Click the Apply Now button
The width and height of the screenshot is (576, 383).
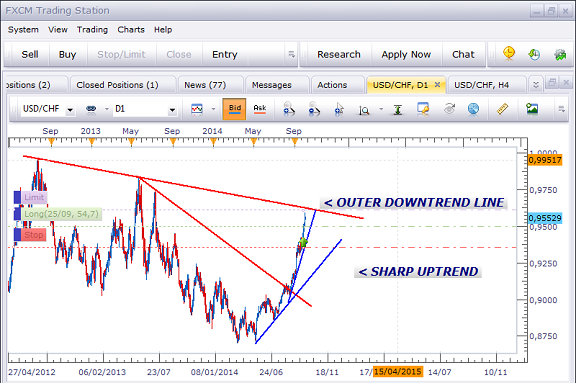click(x=406, y=54)
